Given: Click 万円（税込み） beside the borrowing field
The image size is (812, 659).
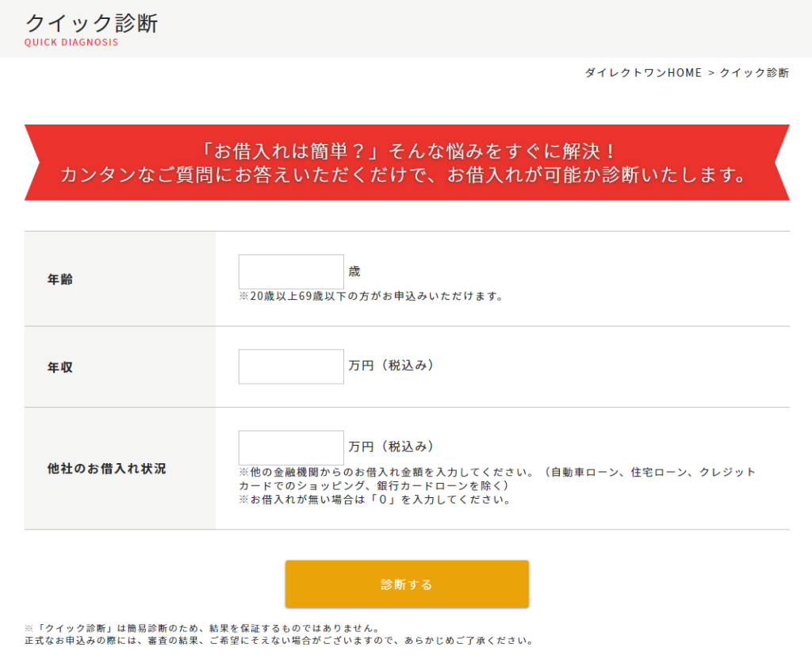Looking at the screenshot, I should coord(391,446).
